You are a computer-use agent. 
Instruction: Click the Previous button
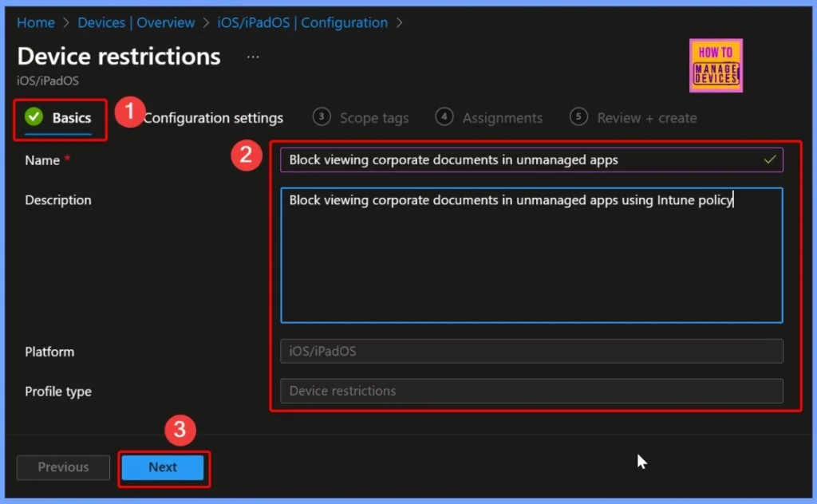click(62, 467)
